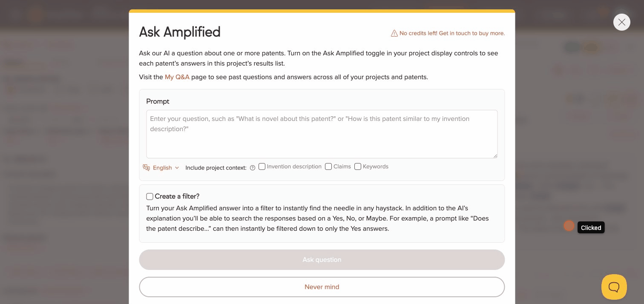This screenshot has height=304, width=644.
Task: Enable the Invention description checkbox
Action: [x=262, y=166]
